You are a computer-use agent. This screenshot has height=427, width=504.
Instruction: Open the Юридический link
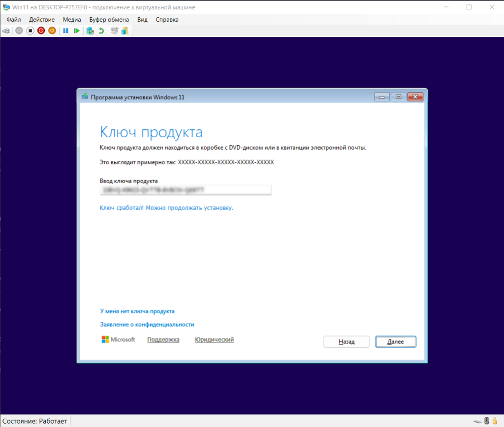click(x=215, y=339)
